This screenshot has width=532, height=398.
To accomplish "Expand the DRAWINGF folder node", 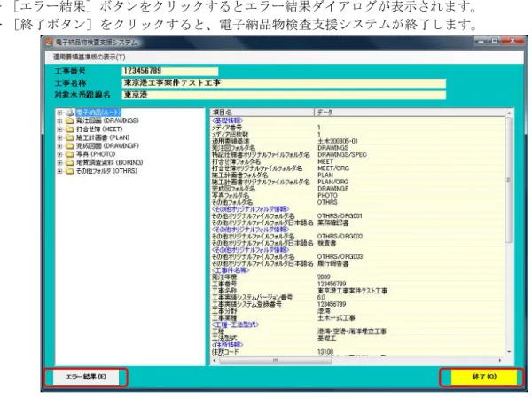I will click(59, 146).
